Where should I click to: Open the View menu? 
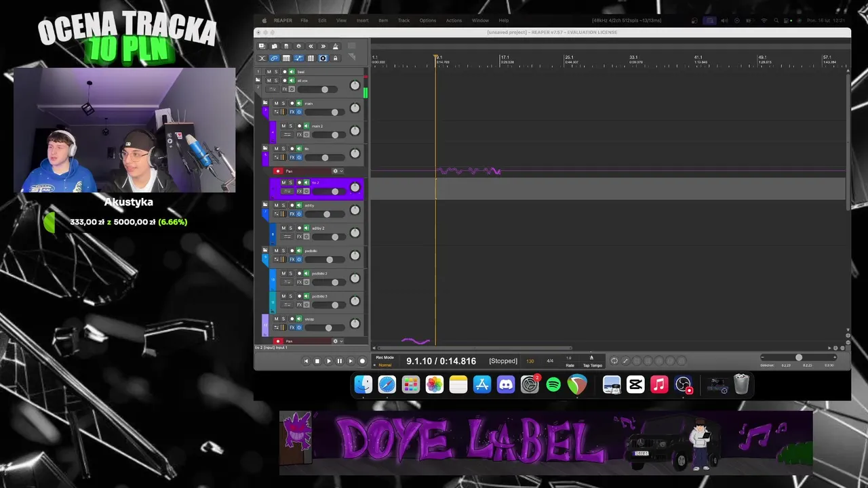(341, 20)
